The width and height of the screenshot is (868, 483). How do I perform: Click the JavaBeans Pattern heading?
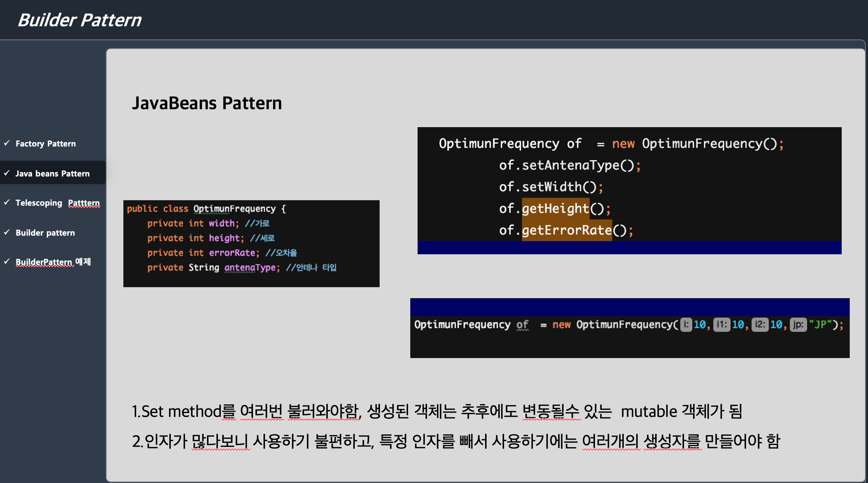[207, 103]
